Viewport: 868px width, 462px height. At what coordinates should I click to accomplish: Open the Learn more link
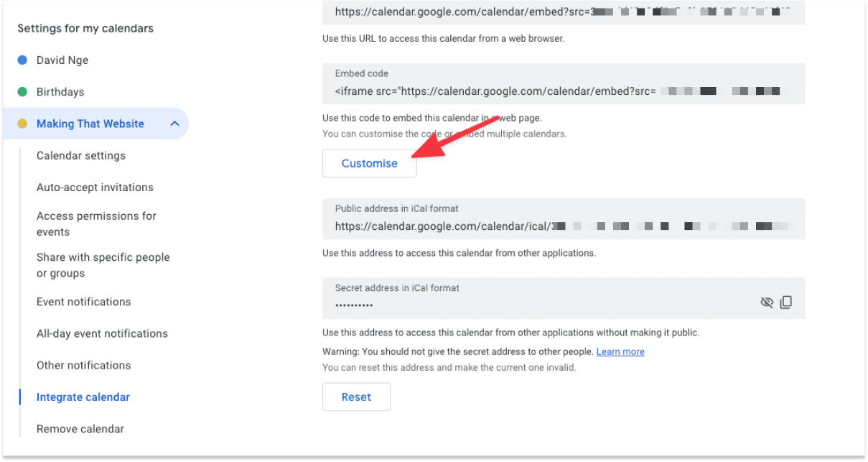coord(620,351)
